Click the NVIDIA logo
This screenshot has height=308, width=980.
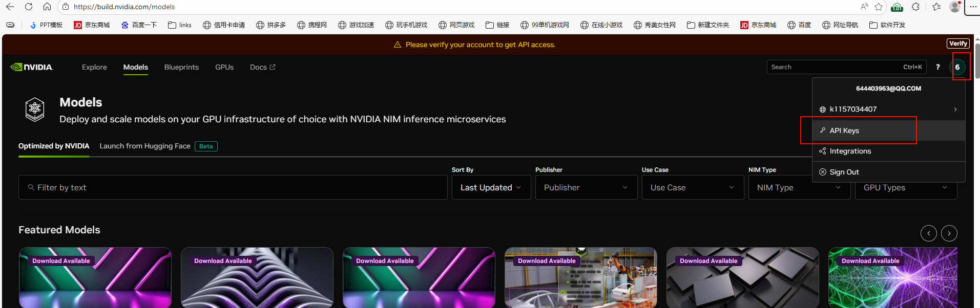click(x=32, y=67)
